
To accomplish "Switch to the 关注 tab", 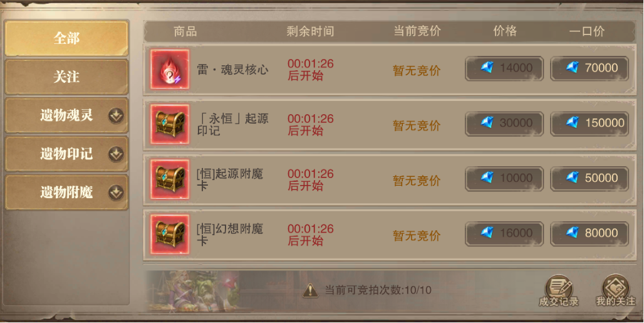I will (x=66, y=77).
